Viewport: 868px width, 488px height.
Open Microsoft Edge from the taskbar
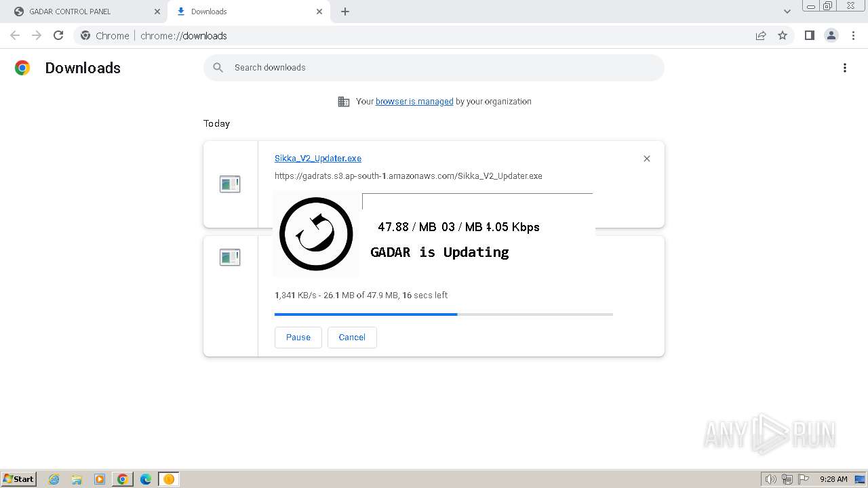coord(145,479)
